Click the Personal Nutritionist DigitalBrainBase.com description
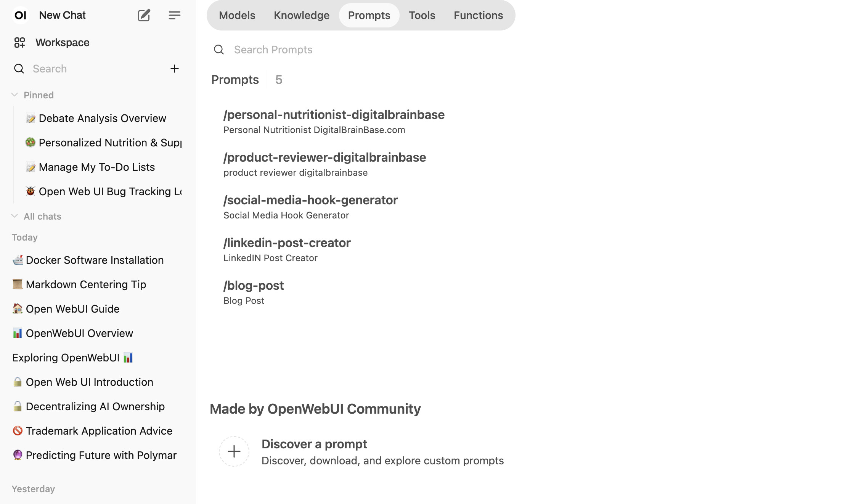 (x=314, y=130)
